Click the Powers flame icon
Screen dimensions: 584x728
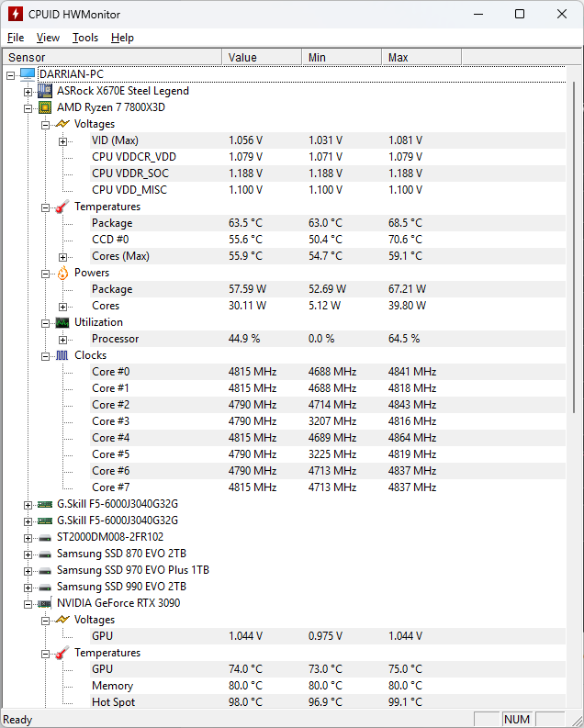tap(62, 273)
